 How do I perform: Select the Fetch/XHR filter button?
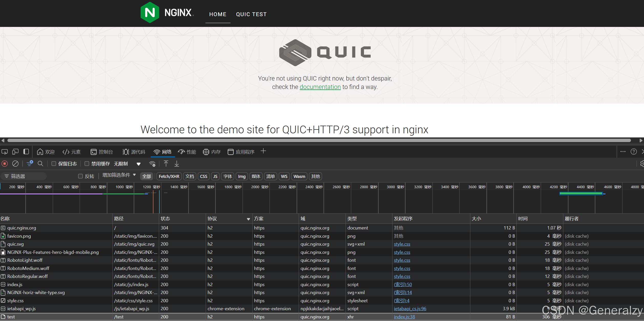click(169, 176)
